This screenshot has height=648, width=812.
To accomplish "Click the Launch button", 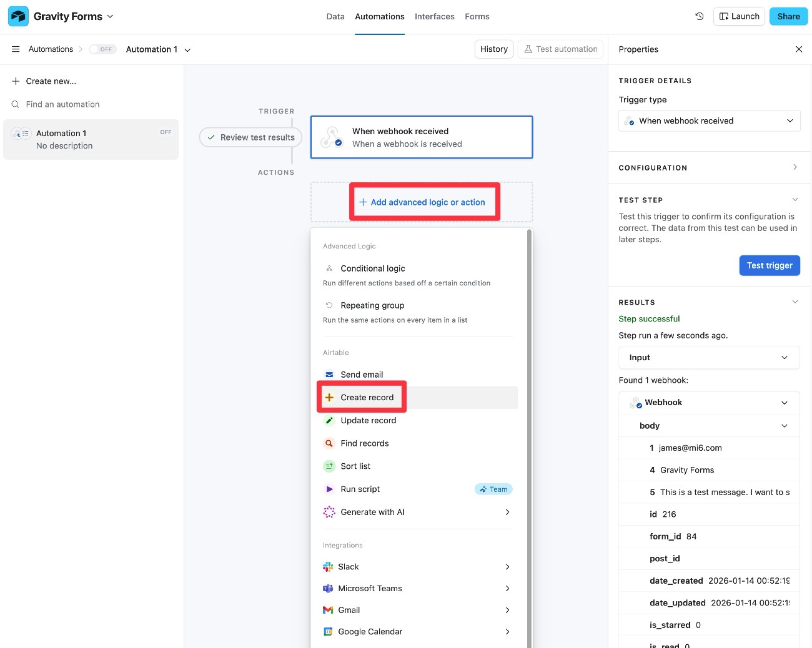I will [739, 16].
